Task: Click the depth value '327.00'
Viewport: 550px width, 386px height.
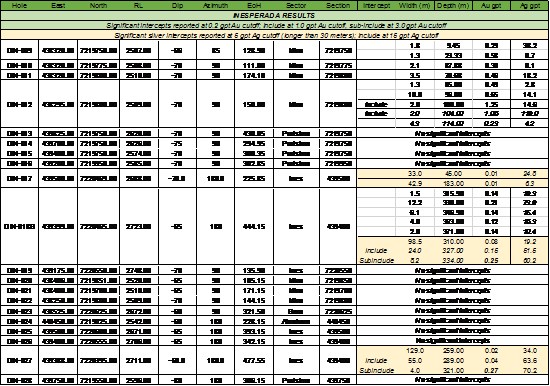Action: (x=453, y=251)
